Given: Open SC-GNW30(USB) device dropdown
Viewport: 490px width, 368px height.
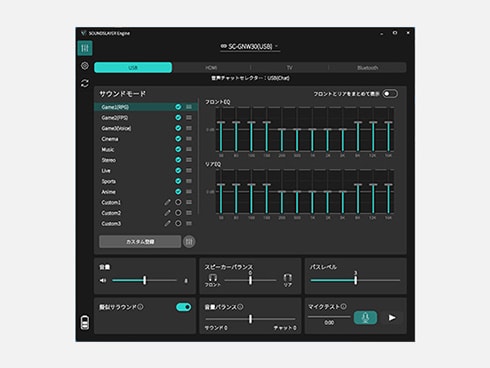Looking at the screenshot, I should 250,46.
